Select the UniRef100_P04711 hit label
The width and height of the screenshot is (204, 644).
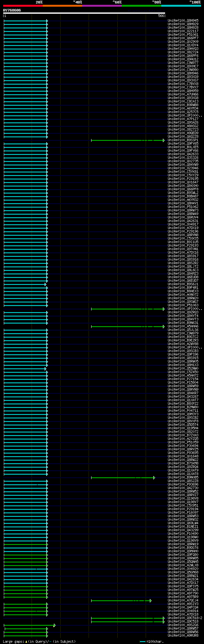(x=183, y=411)
